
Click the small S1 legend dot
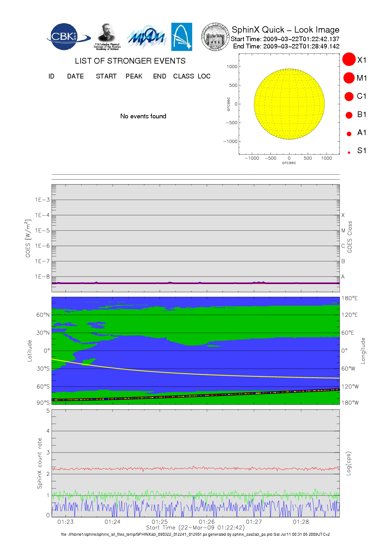pos(349,153)
